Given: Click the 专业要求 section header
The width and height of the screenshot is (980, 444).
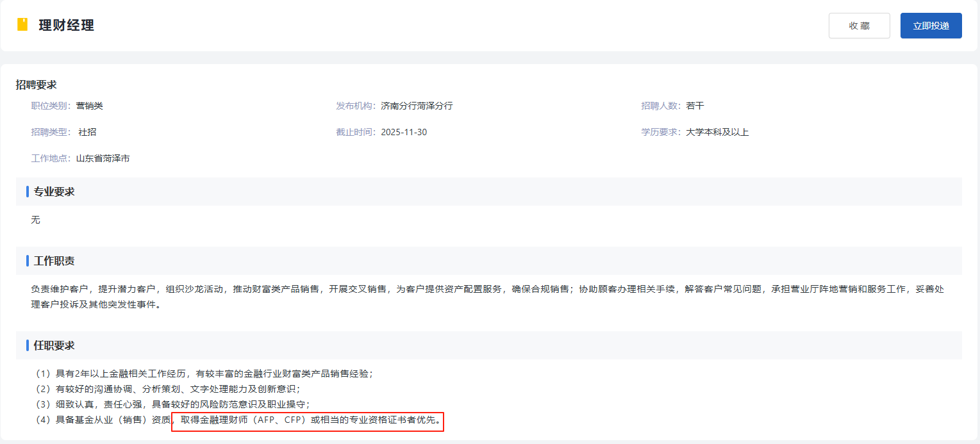Looking at the screenshot, I should [54, 192].
